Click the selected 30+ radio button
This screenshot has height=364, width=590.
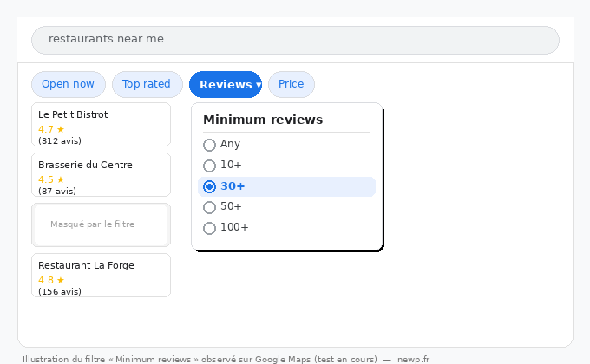[209, 186]
